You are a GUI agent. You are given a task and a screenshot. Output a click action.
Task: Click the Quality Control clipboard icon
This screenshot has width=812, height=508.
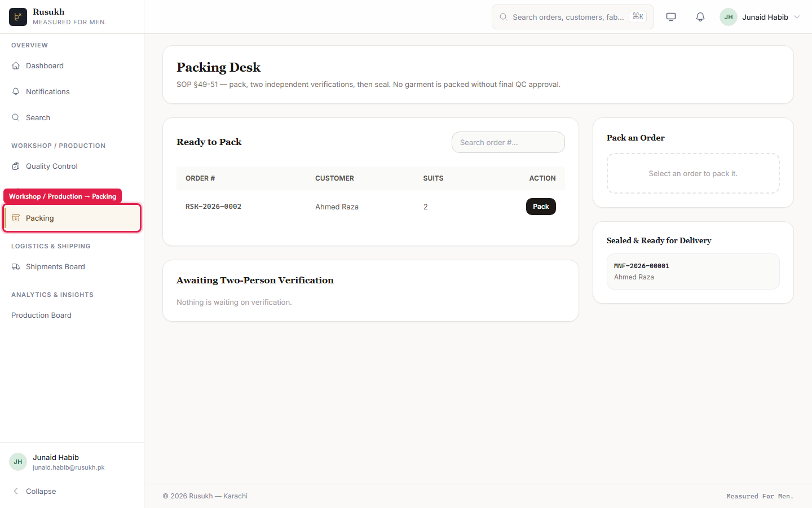(16, 166)
